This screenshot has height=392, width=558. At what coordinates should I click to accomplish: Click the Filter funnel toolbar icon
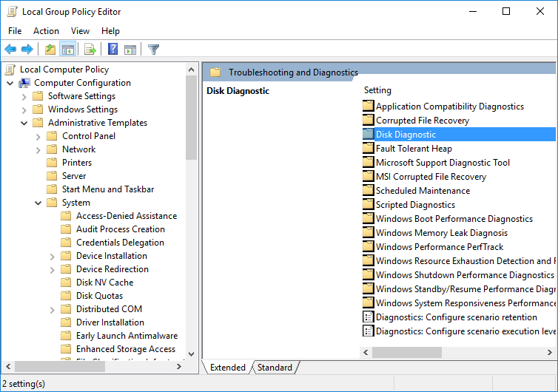(153, 50)
